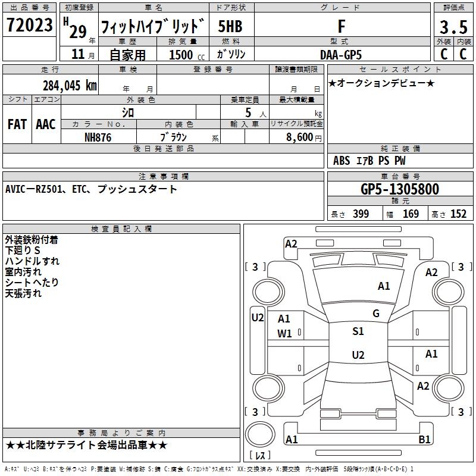Select the セールスポイント header
The width and height of the screenshot is (476, 476).
pos(400,70)
